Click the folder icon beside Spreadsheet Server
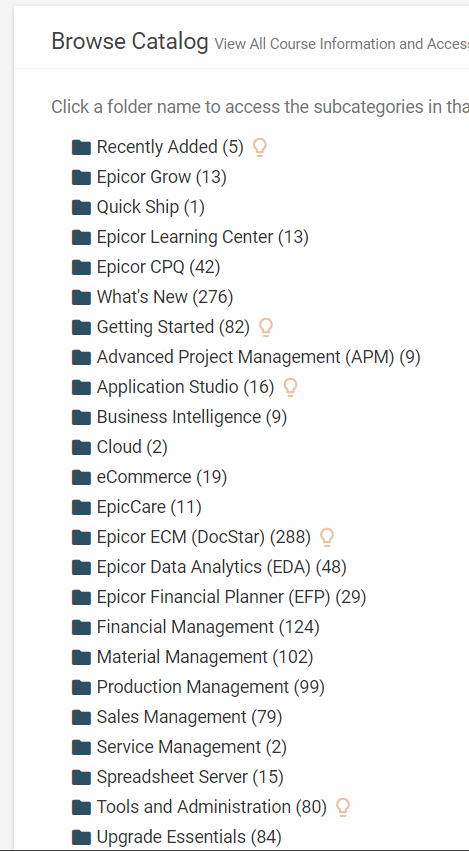 (x=81, y=777)
